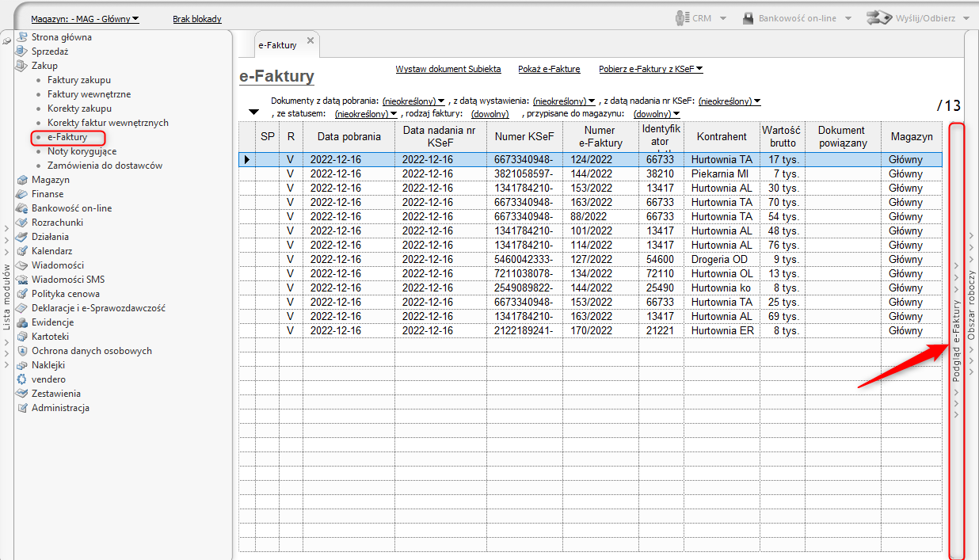This screenshot has width=979, height=560.
Task: Switch to the e-Faktury tab
Action: pos(277,45)
